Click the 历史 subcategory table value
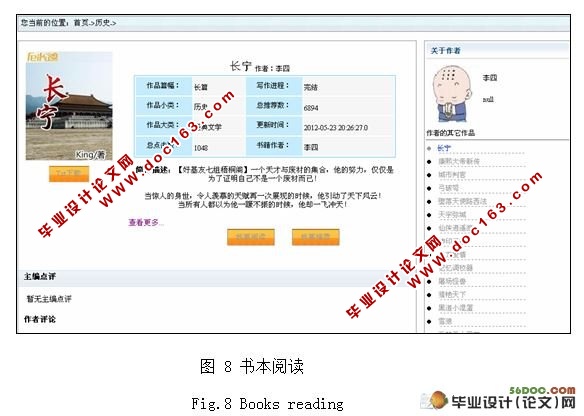Image resolution: width=584 pixels, height=416 pixels. [200, 107]
